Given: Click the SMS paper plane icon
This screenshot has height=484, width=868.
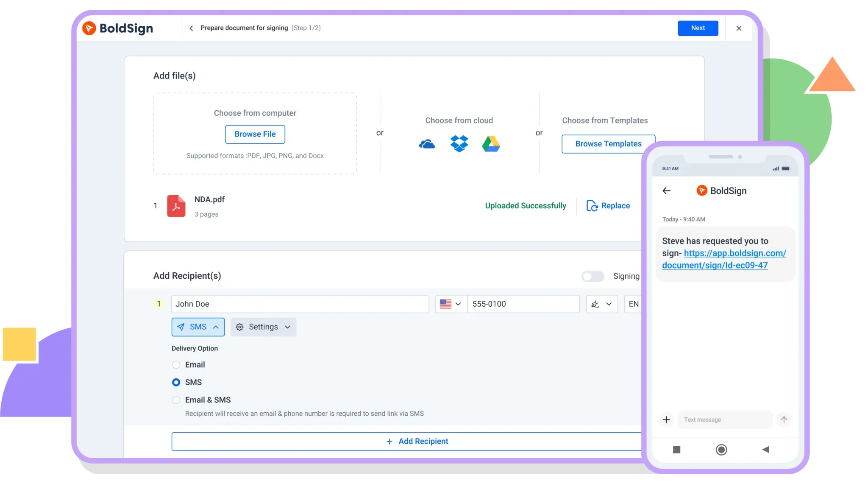Looking at the screenshot, I should 181,327.
